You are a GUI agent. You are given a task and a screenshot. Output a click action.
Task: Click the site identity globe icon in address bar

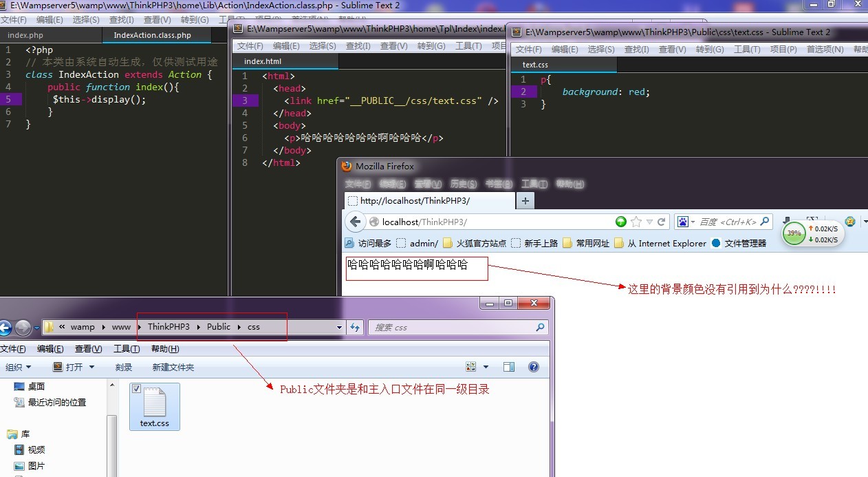374,221
